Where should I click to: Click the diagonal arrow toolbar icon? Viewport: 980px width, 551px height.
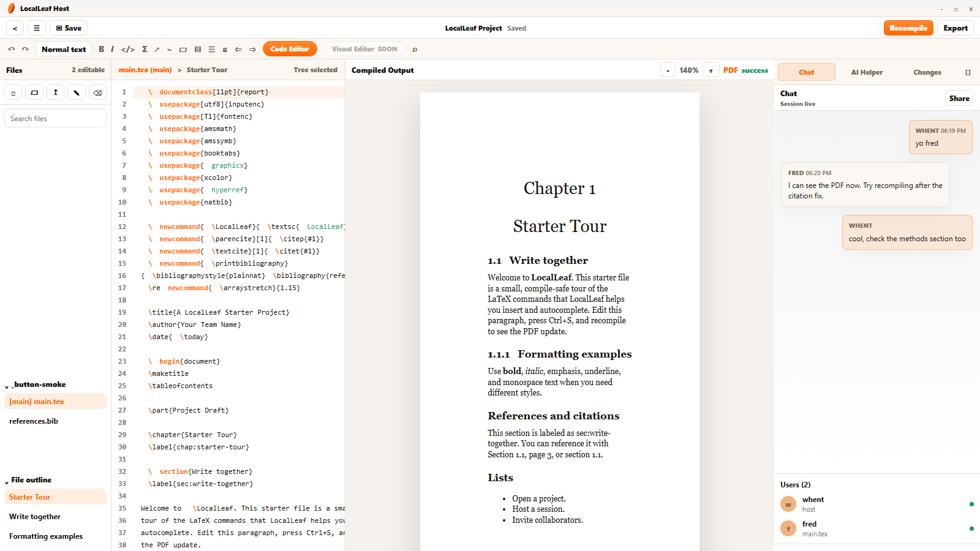tap(157, 49)
